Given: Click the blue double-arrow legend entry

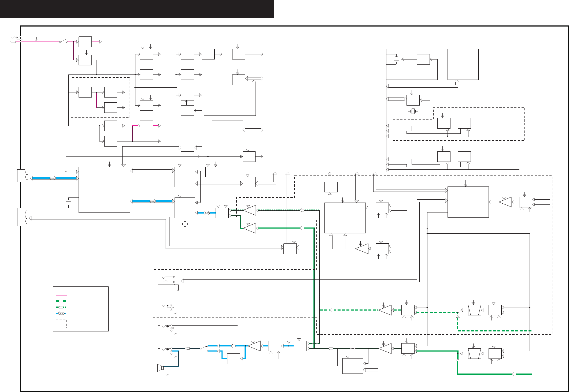Looking at the screenshot, I should click(61, 313).
